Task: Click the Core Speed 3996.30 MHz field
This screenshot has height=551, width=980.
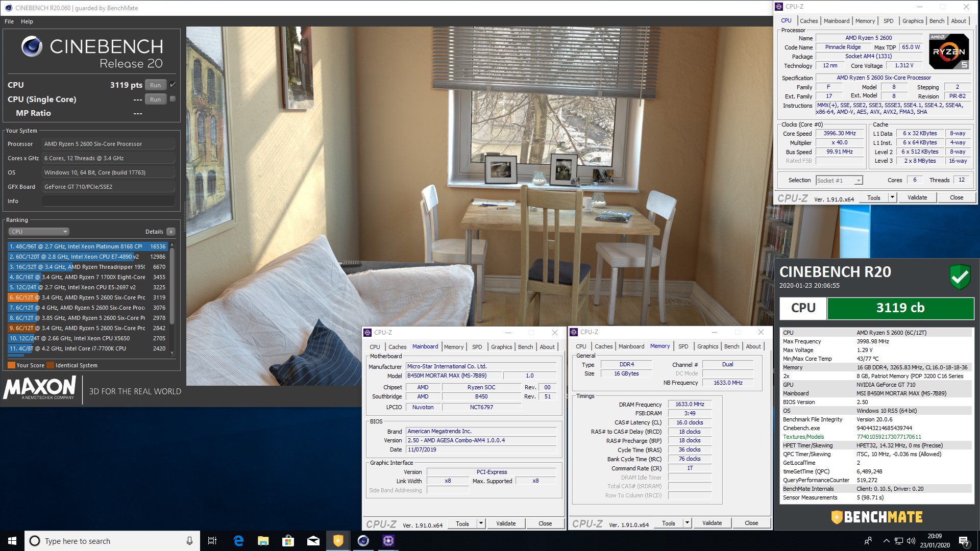Action: pyautogui.click(x=840, y=134)
